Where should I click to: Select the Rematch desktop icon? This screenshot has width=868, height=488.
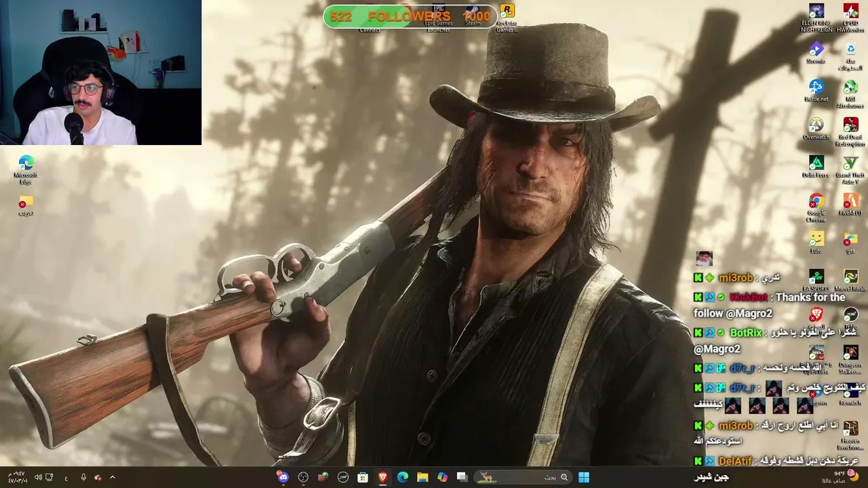[850, 394]
